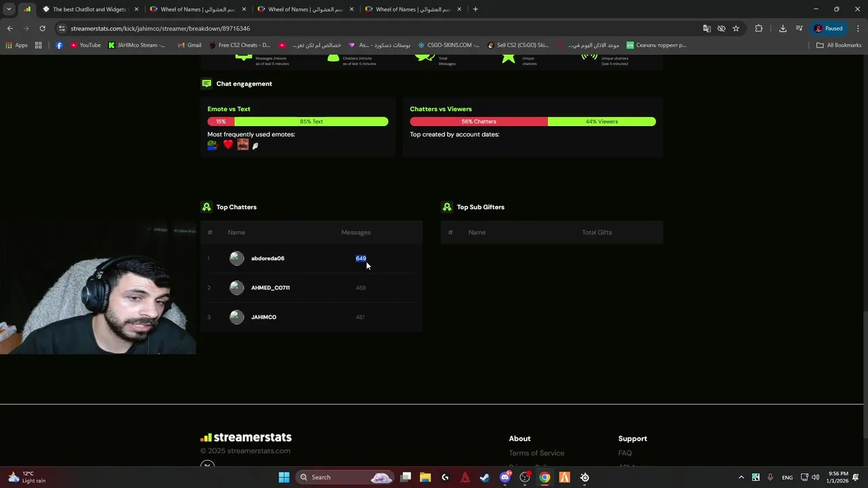Open the FAQ footer link
The width and height of the screenshot is (868, 488).
pyautogui.click(x=625, y=453)
